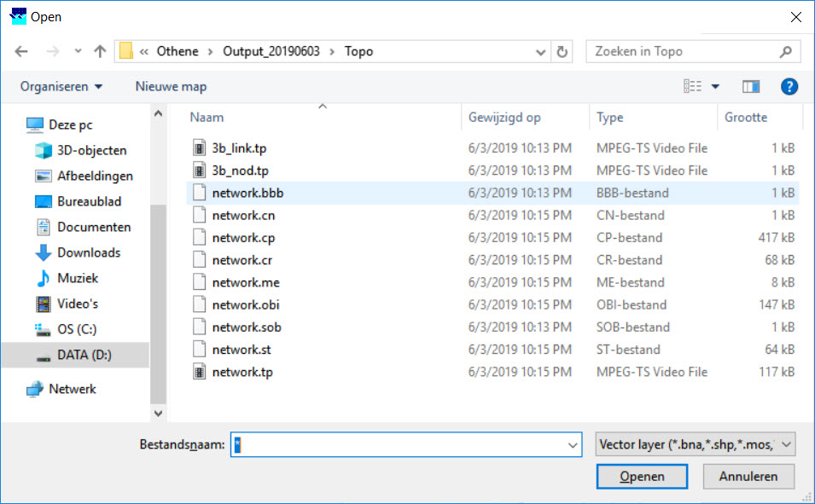The image size is (815, 504).
Task: Open the Organiseren menu
Action: click(61, 86)
